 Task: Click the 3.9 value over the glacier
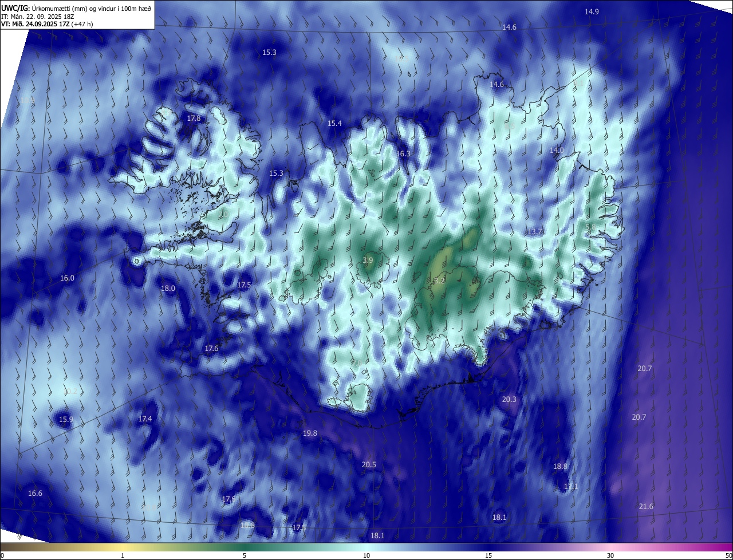click(x=368, y=261)
